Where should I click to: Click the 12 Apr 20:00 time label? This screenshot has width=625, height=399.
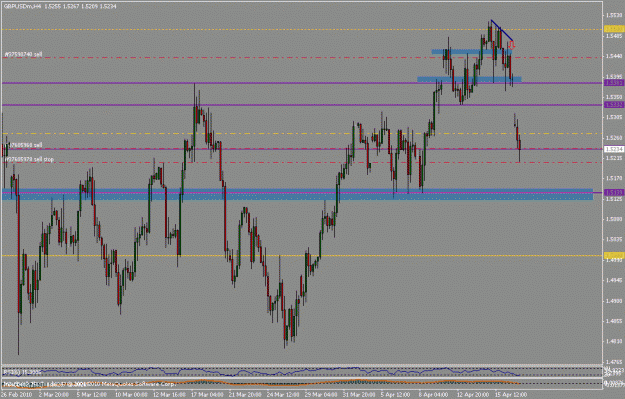(x=473, y=395)
